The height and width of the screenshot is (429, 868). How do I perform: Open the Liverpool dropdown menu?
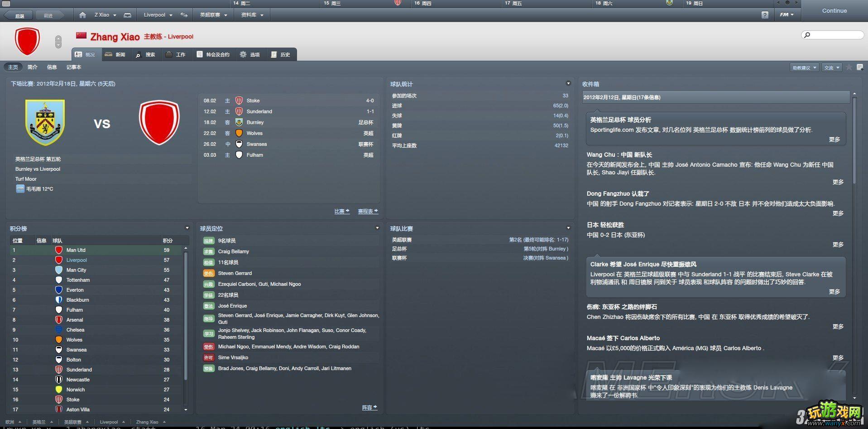coord(158,15)
